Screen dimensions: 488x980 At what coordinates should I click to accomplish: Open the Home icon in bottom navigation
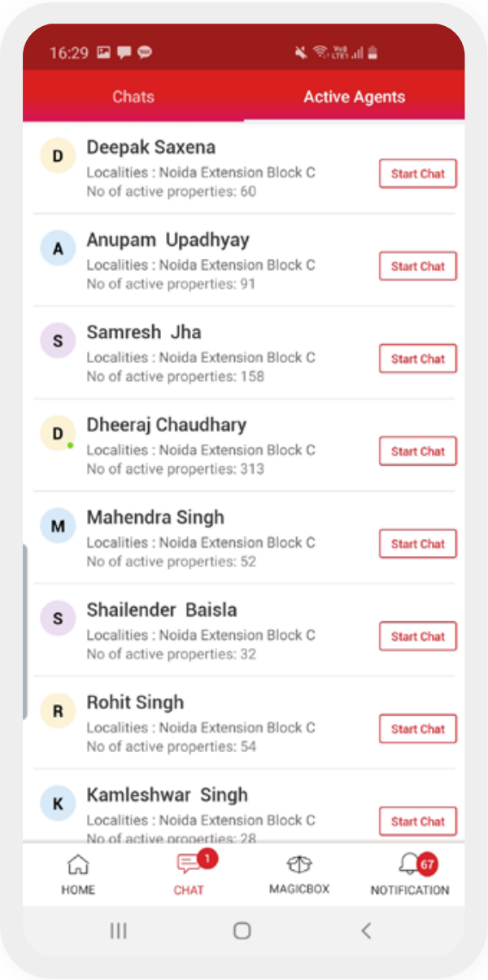click(78, 865)
